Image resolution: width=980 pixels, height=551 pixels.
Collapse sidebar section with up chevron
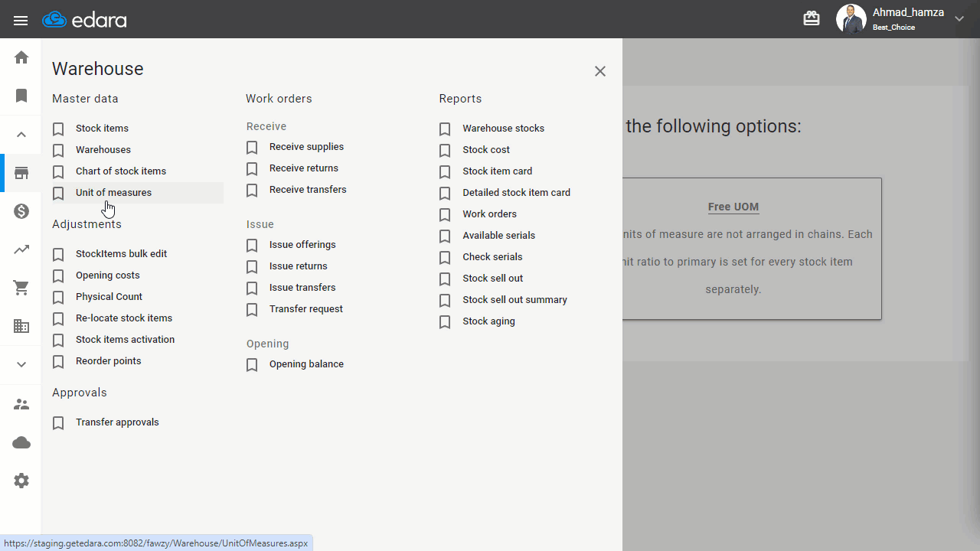click(x=21, y=135)
